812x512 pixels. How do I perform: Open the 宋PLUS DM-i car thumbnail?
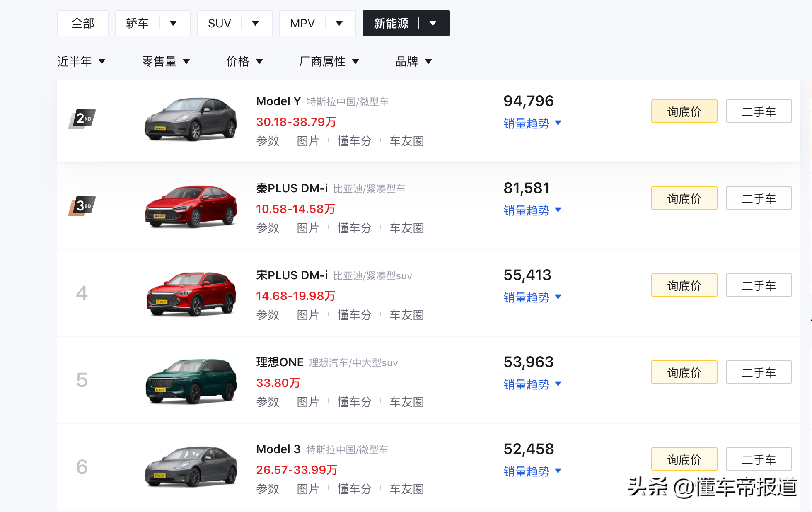coord(191,294)
